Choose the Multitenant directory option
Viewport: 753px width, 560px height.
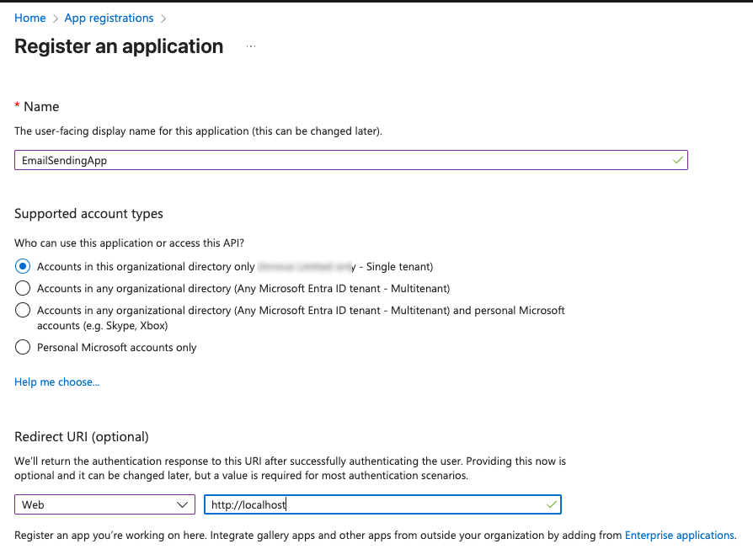pyautogui.click(x=22, y=287)
